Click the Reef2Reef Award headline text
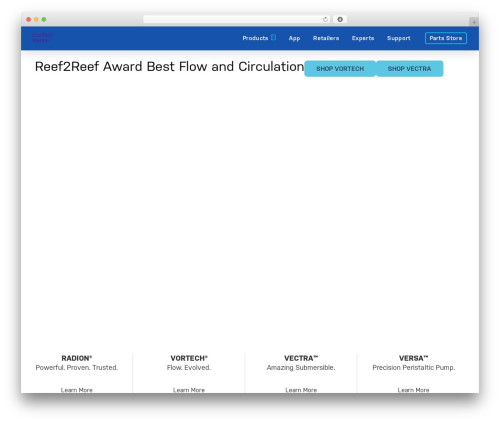 coord(169,67)
